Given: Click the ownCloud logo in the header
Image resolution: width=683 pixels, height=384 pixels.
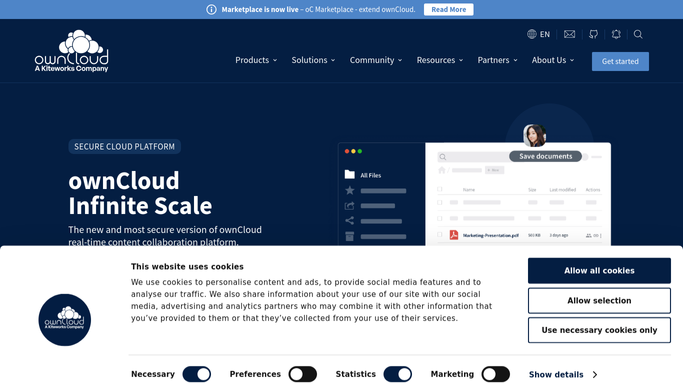Looking at the screenshot, I should (x=71, y=51).
